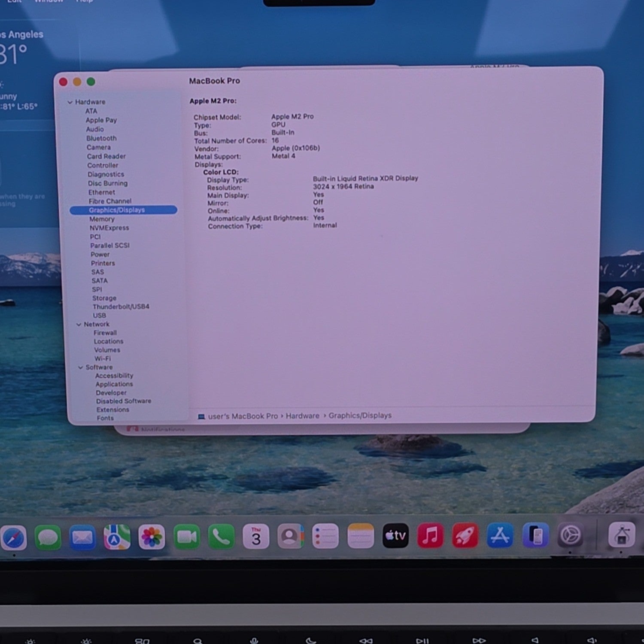Select Card Reader in the sidebar
This screenshot has height=644, width=644.
coord(106,156)
